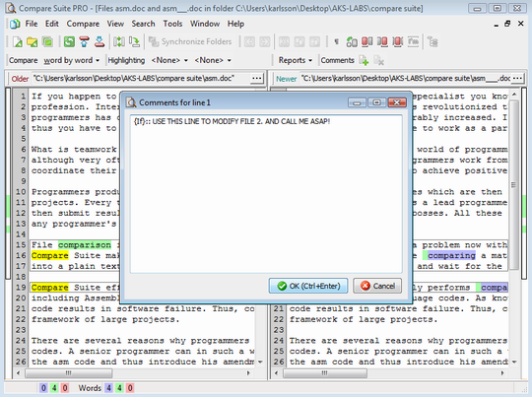Click the font settings toolbar icon
The height and width of the screenshot is (397, 532).
[x=413, y=41]
